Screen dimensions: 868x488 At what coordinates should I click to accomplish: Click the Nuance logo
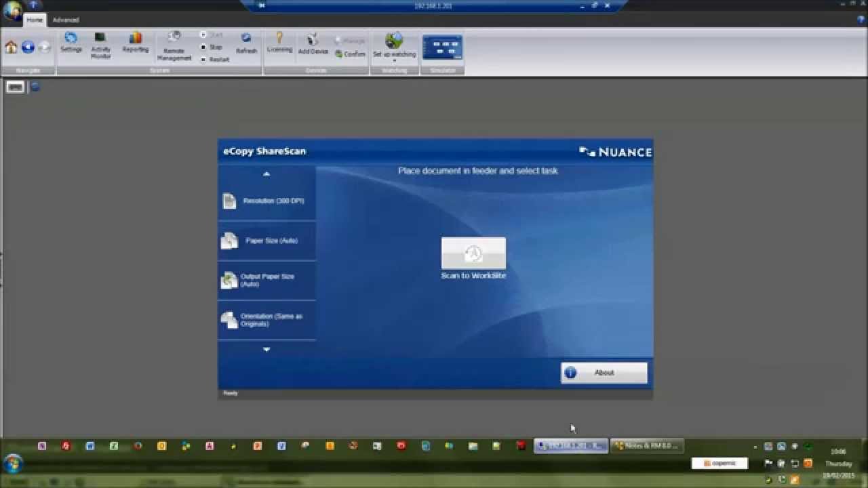(x=616, y=152)
